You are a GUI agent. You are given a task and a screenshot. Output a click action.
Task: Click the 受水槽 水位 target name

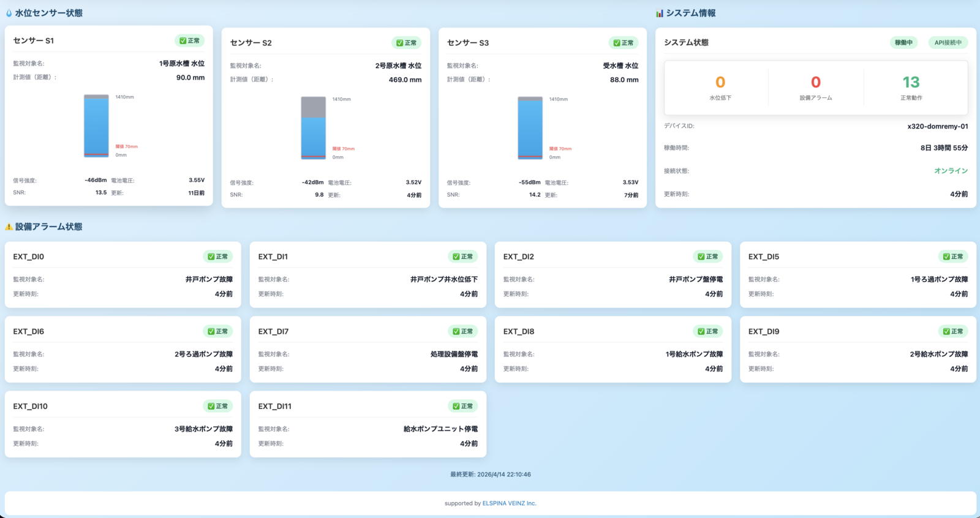tap(620, 66)
